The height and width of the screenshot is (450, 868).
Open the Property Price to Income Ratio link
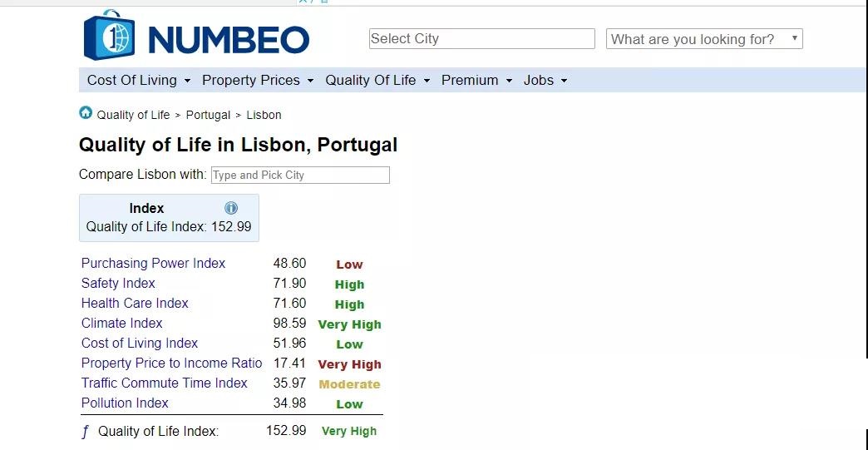(x=171, y=363)
